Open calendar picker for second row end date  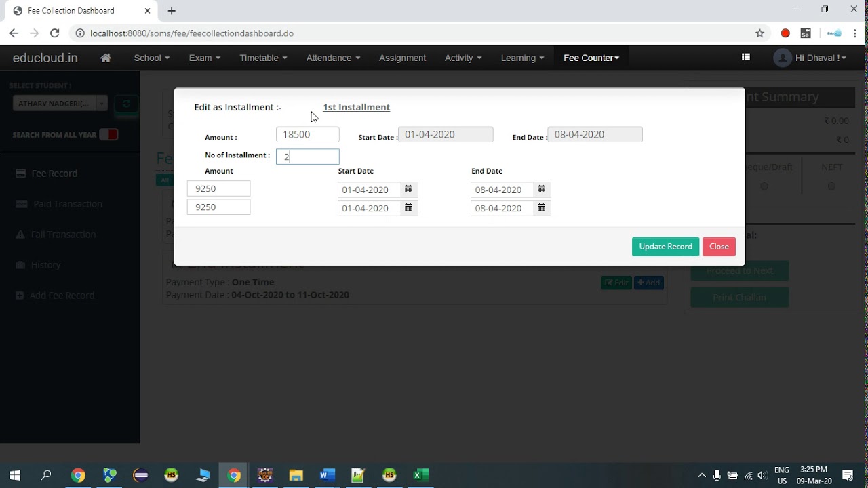542,208
